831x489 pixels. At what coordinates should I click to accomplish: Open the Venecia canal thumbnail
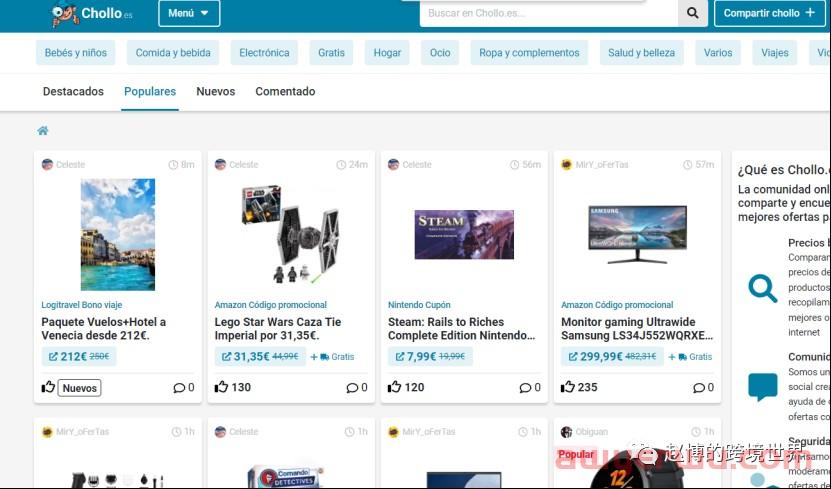pyautogui.click(x=118, y=234)
